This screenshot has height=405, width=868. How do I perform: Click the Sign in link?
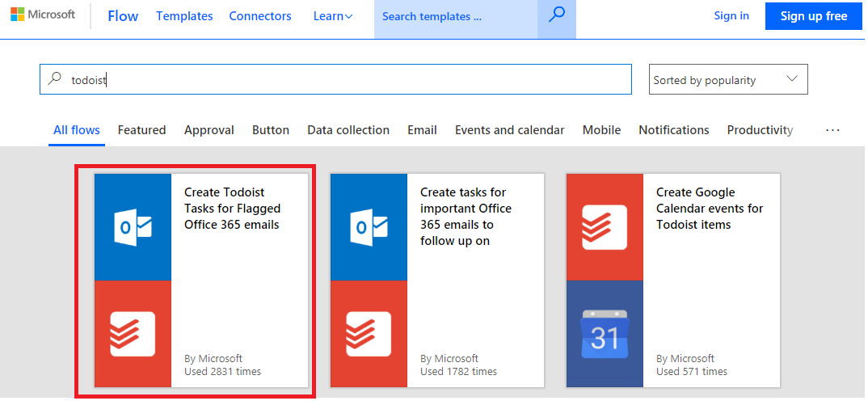coord(731,16)
